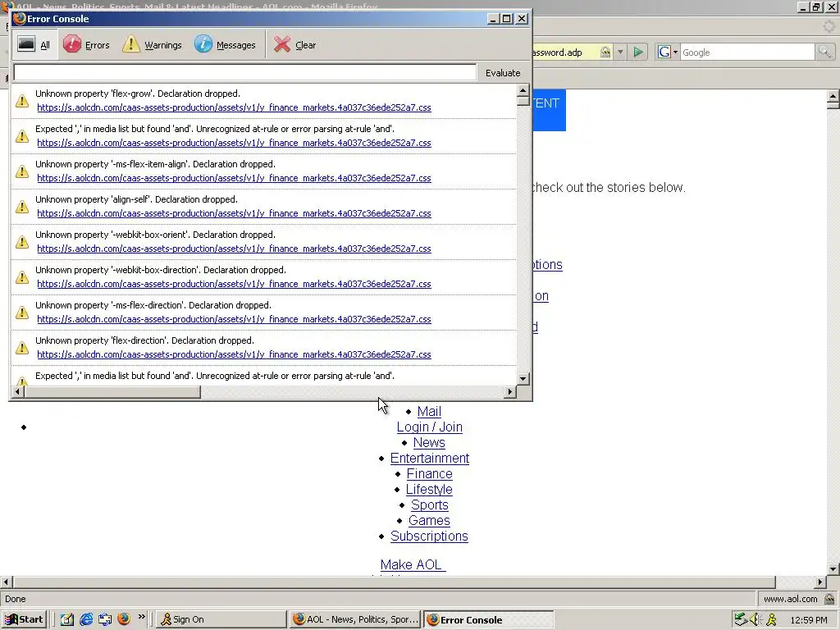
Task: Click volume speaker icon in system tray
Action: point(756,619)
